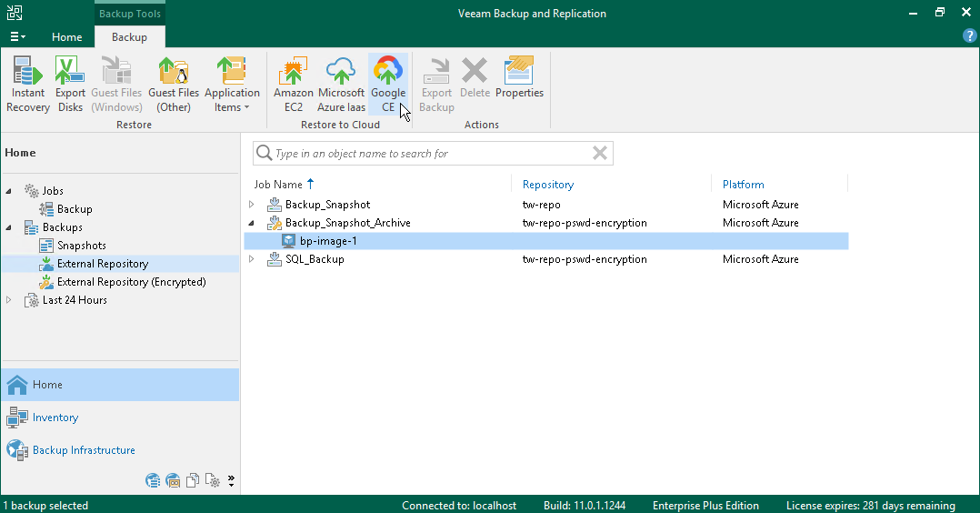Click SQL_Backup's tw-repo-pswd-encryption cell
The image size is (980, 513).
pos(585,259)
